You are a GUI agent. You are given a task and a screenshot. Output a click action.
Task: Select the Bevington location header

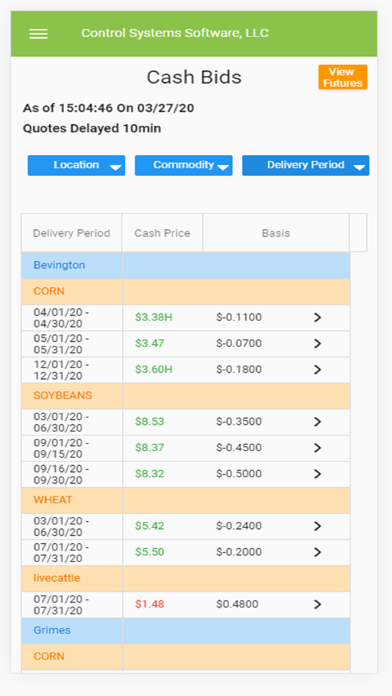(x=186, y=265)
